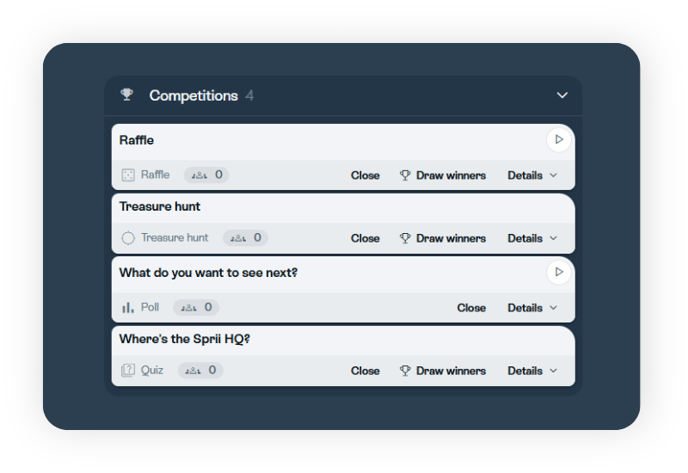Close the What do you want poll
Image resolution: width=688 pixels, height=473 pixels.
coord(471,308)
